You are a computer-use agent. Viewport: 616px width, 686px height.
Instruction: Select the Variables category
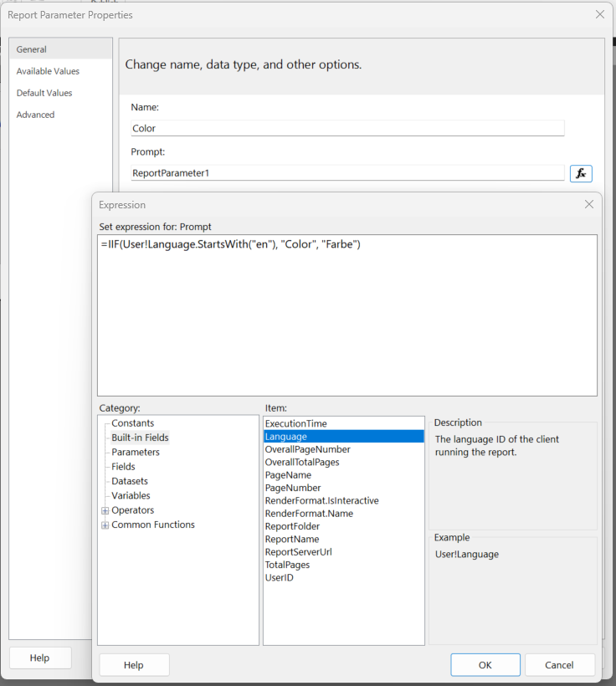coord(131,495)
